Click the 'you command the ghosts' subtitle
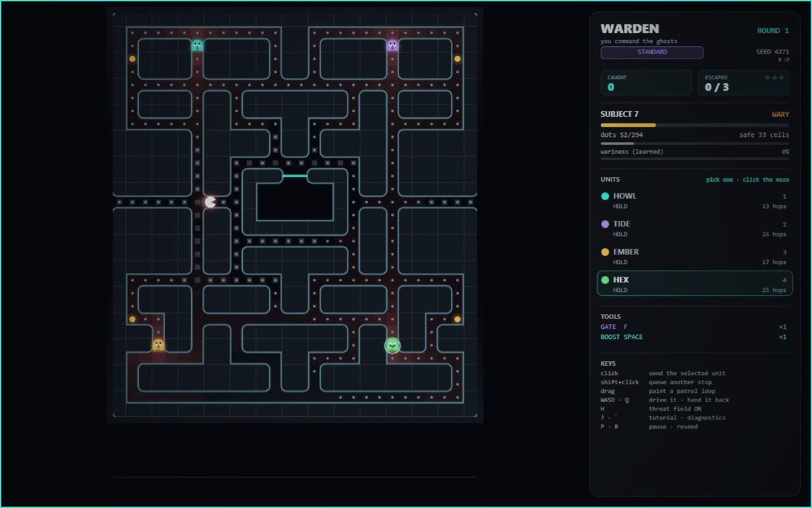Image resolution: width=812 pixels, height=508 pixels. click(x=639, y=41)
